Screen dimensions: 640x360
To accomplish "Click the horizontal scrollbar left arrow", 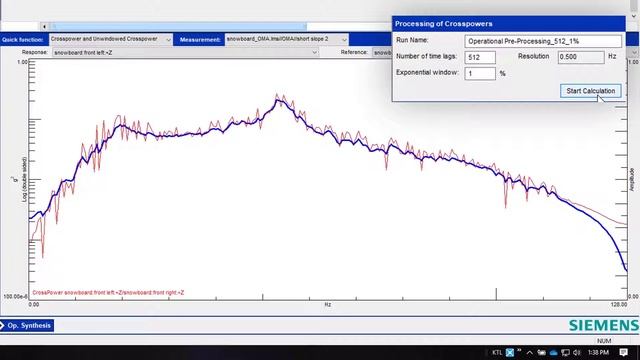I will point(44,27).
